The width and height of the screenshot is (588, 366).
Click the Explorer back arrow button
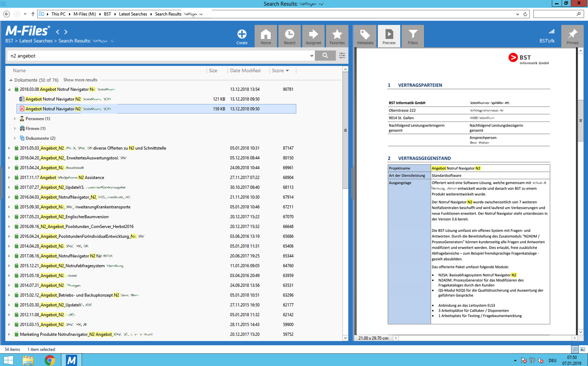point(6,14)
